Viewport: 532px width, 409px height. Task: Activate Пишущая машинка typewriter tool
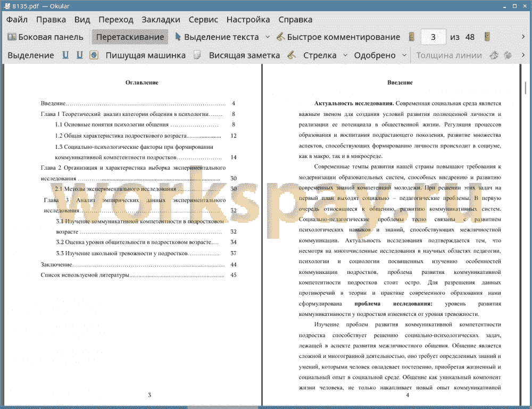(146, 55)
